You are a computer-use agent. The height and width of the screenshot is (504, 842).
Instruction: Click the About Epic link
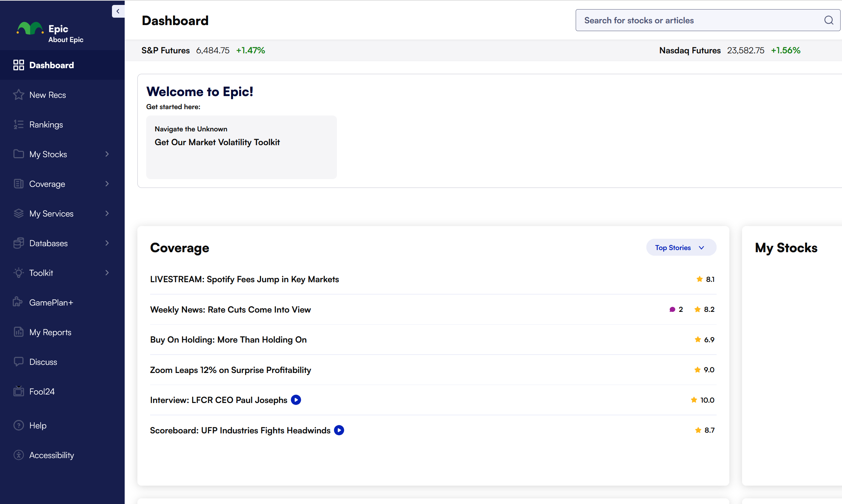pos(66,40)
